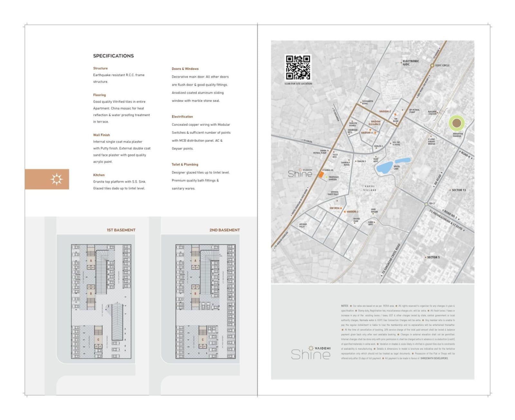Click the brown tab color block
This screenshot has width=515, height=420.
pos(47,179)
